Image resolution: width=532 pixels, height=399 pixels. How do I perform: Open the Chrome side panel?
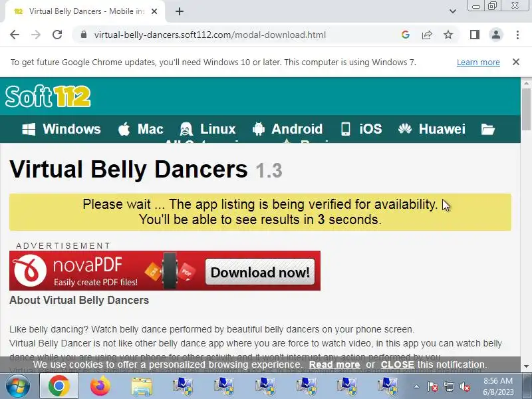point(475,35)
